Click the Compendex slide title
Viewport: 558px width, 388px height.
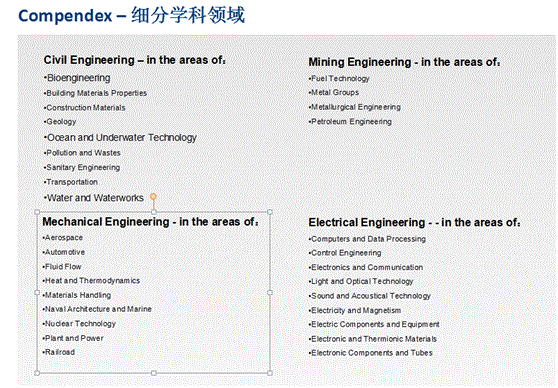[132, 15]
